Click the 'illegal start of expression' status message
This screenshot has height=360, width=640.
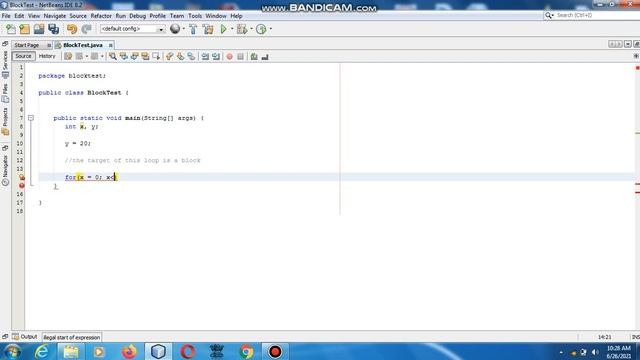[71, 338]
